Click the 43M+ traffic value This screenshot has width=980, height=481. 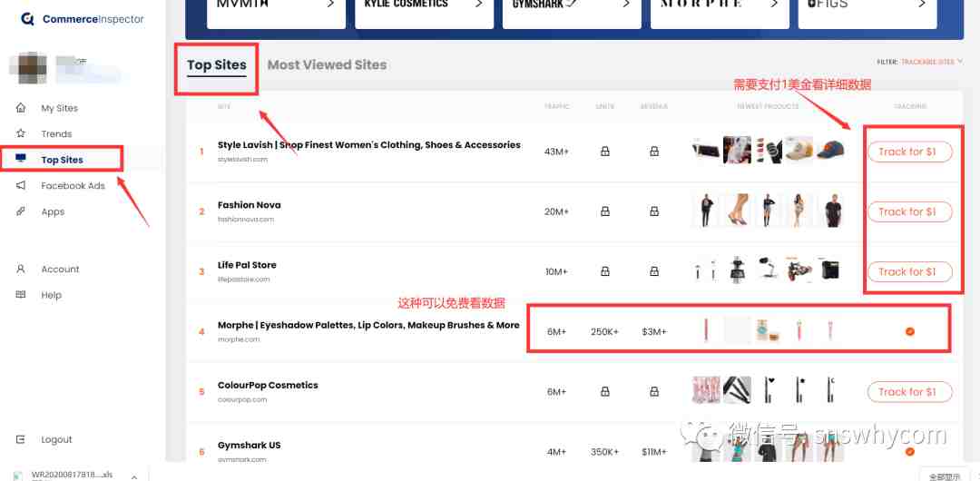click(x=556, y=152)
